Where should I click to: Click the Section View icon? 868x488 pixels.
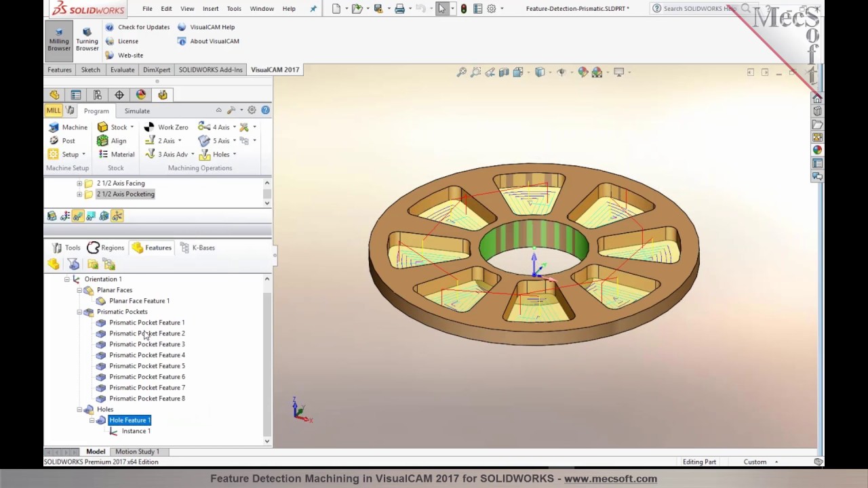[504, 72]
